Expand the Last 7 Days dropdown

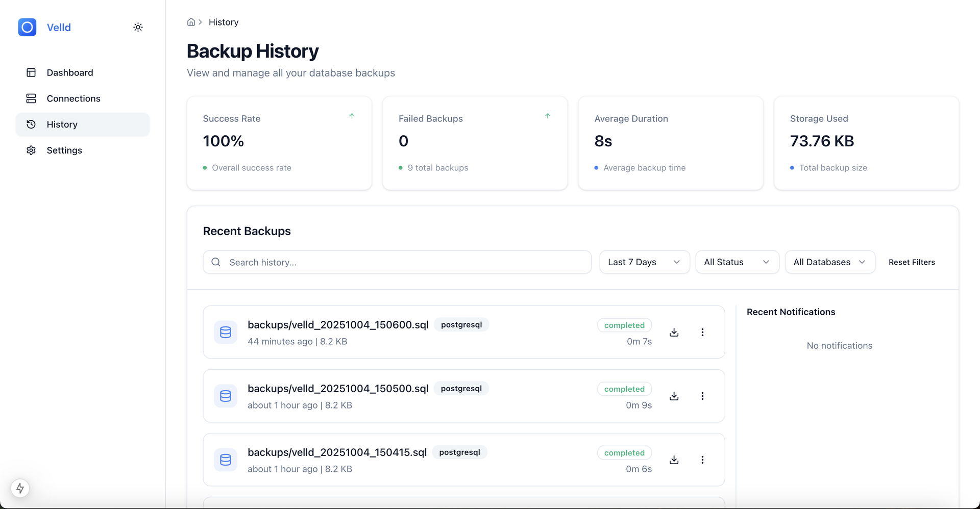pyautogui.click(x=644, y=262)
